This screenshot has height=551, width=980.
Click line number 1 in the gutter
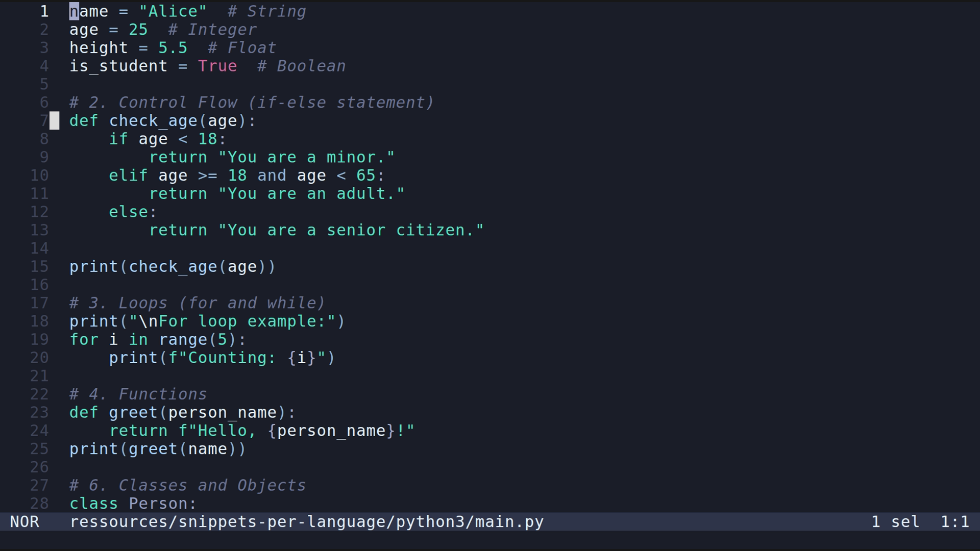(x=44, y=11)
